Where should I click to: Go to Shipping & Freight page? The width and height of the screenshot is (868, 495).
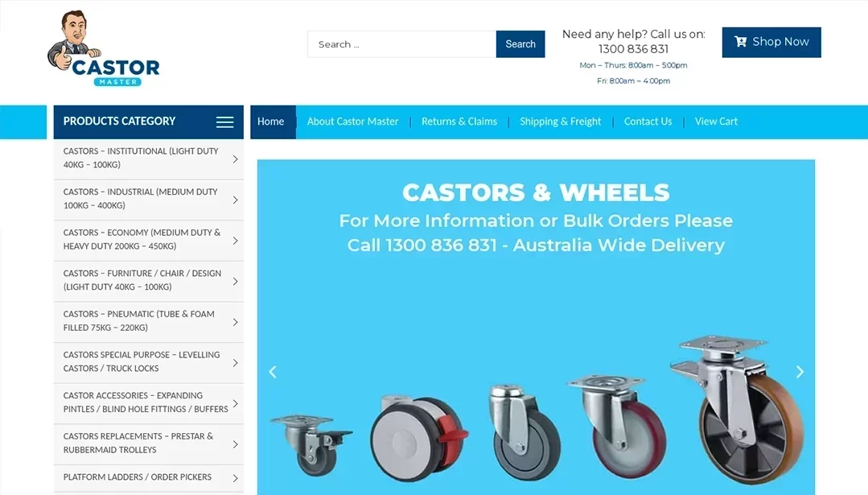[x=560, y=122]
